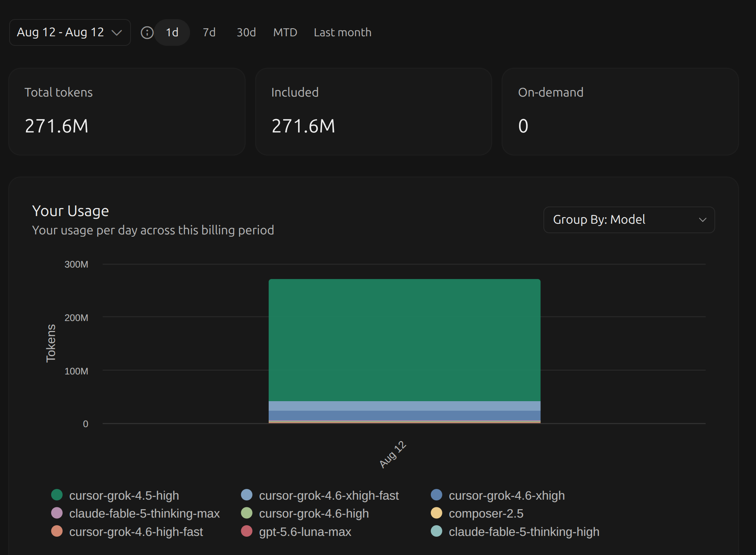Toggle cursor-grok-4.6-xhigh blue legend dot
Screen dimensions: 756x555
pyautogui.click(x=437, y=495)
